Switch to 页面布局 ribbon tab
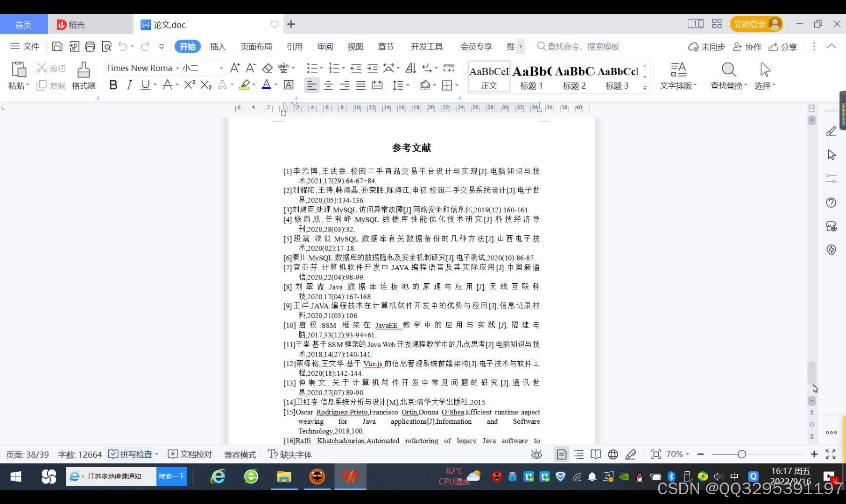 click(256, 47)
